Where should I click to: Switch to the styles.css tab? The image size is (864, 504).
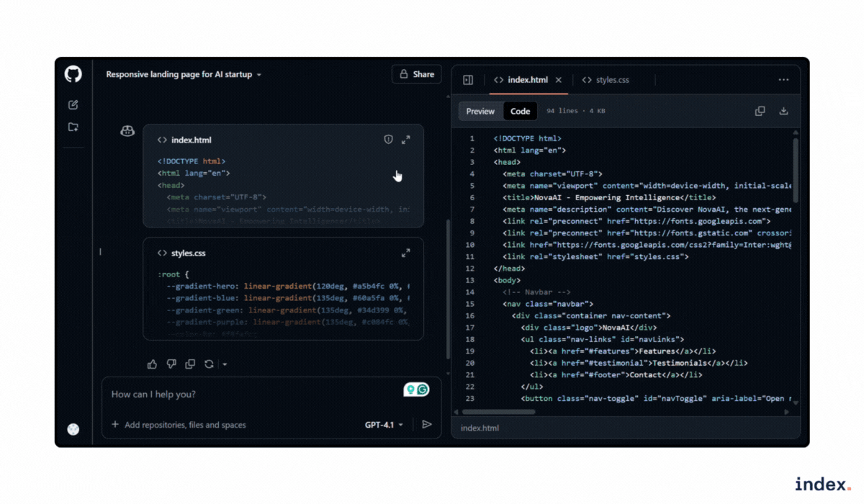pyautogui.click(x=606, y=80)
